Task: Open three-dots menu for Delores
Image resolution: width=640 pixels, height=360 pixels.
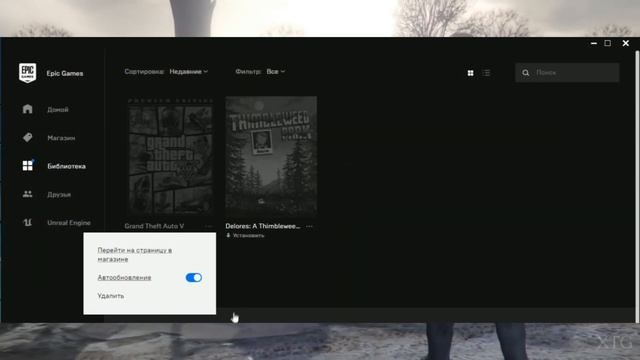Action: point(309,226)
